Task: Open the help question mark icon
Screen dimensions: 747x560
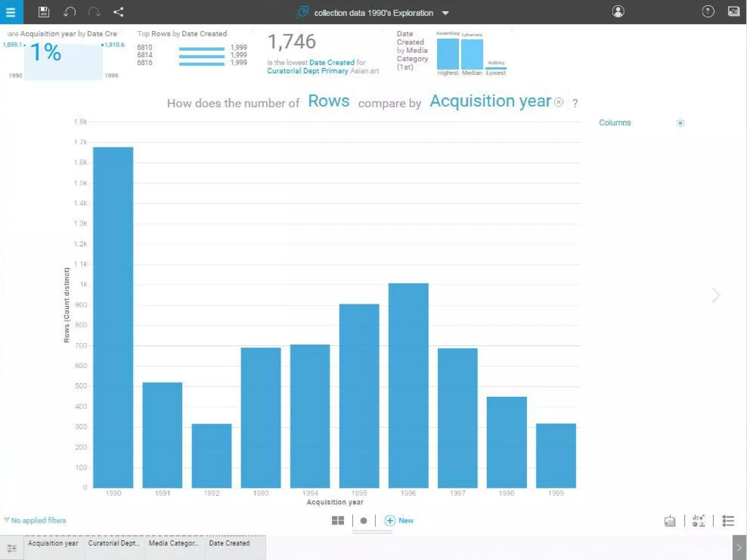Action: click(x=708, y=12)
